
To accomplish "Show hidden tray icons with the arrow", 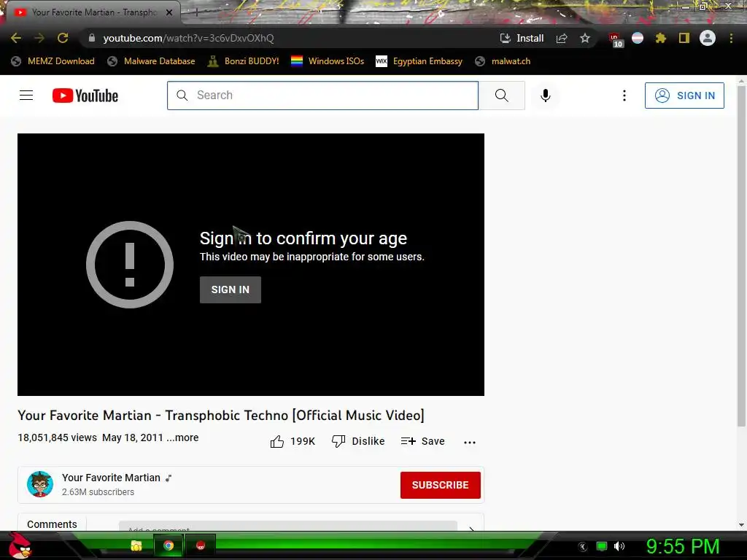I will [x=583, y=547].
